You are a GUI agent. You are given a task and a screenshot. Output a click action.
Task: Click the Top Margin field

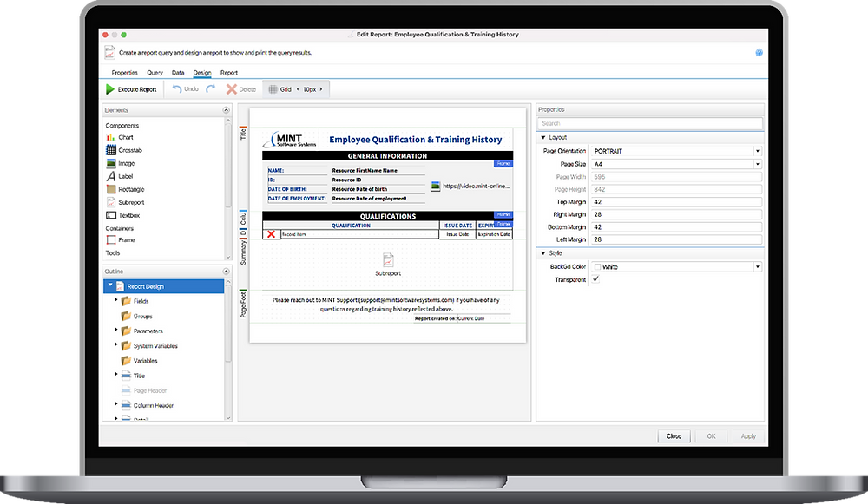pyautogui.click(x=676, y=202)
